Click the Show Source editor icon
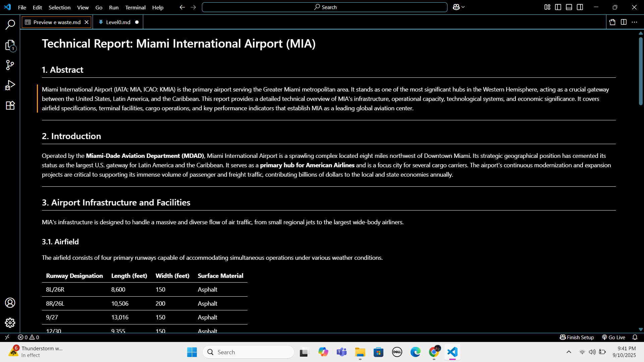The image size is (644, 362). 612,22
